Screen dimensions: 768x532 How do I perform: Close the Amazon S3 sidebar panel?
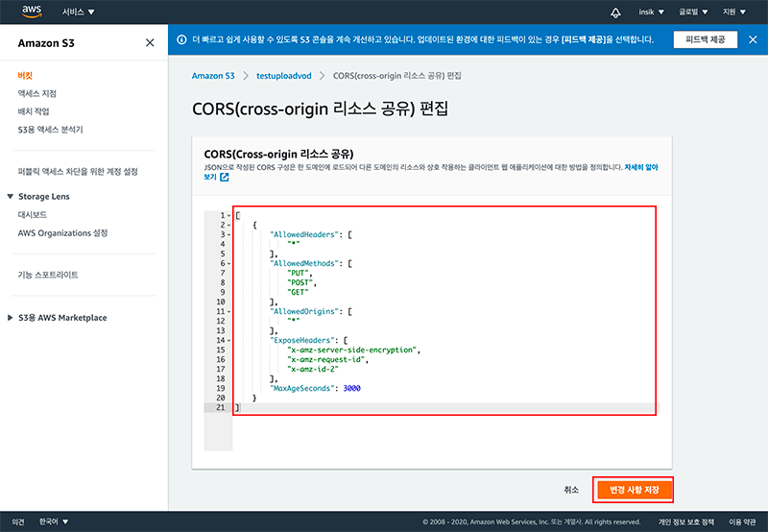pyautogui.click(x=150, y=42)
